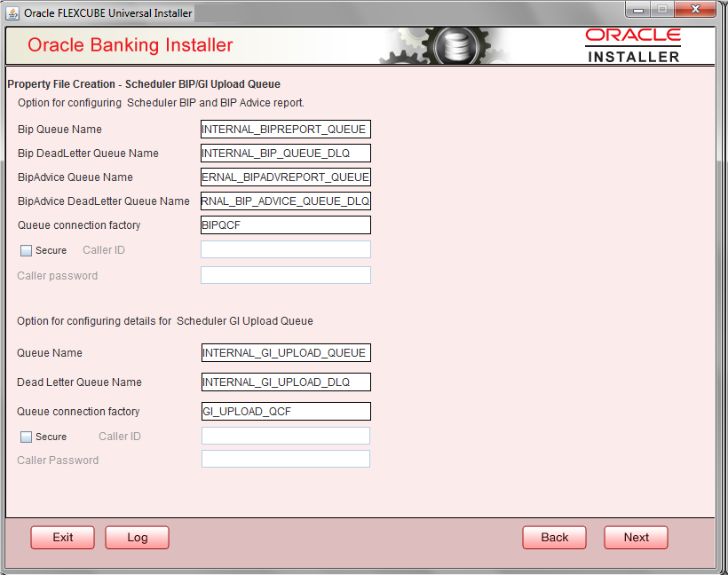
Task: Select the BipAdvice DeadLetter Queue Name field
Action: [x=285, y=201]
